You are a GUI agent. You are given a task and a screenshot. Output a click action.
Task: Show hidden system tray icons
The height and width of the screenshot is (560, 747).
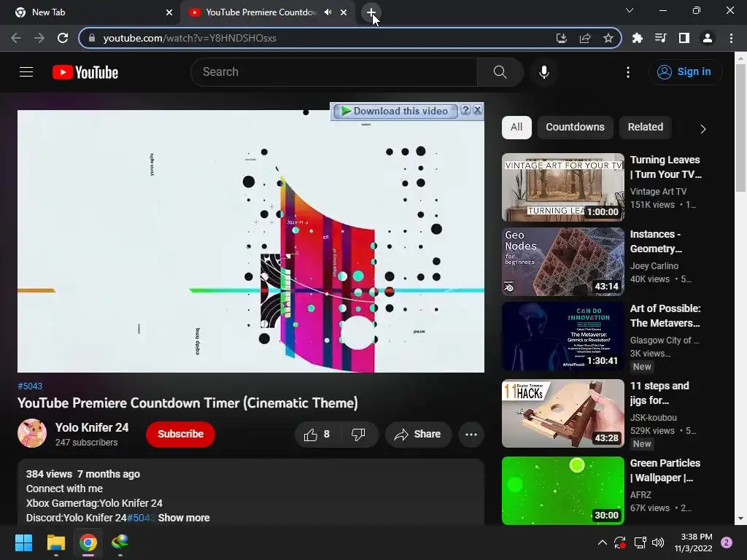pyautogui.click(x=602, y=542)
